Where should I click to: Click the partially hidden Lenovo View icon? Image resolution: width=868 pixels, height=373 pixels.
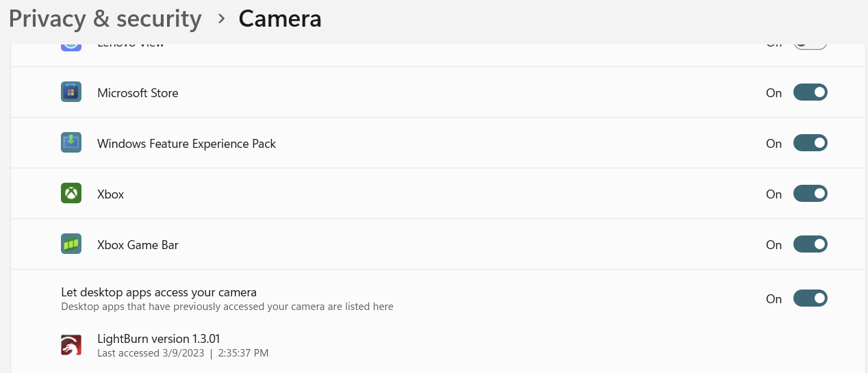pyautogui.click(x=71, y=47)
